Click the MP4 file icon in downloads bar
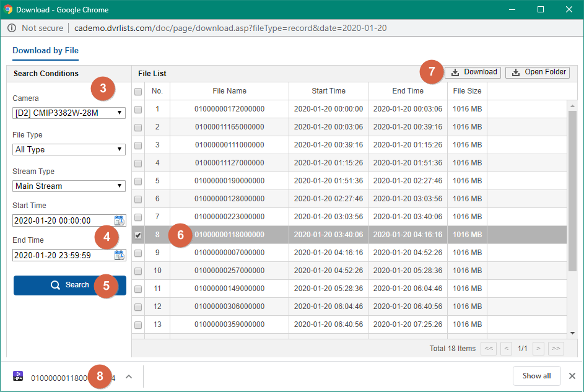Screen dimensions: 584x392 tap(18, 376)
